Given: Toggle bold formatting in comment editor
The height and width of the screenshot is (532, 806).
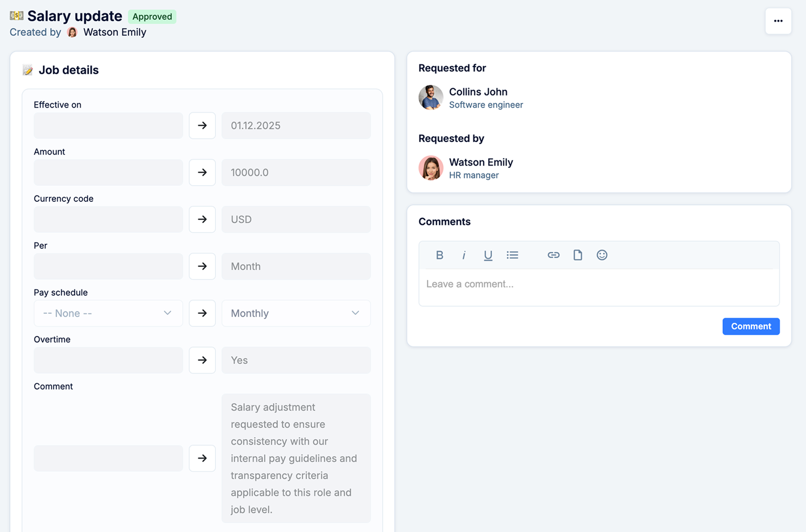Looking at the screenshot, I should tap(440, 255).
